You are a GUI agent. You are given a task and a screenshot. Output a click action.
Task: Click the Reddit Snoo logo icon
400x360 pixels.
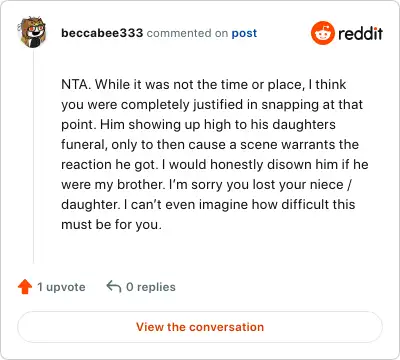click(323, 33)
